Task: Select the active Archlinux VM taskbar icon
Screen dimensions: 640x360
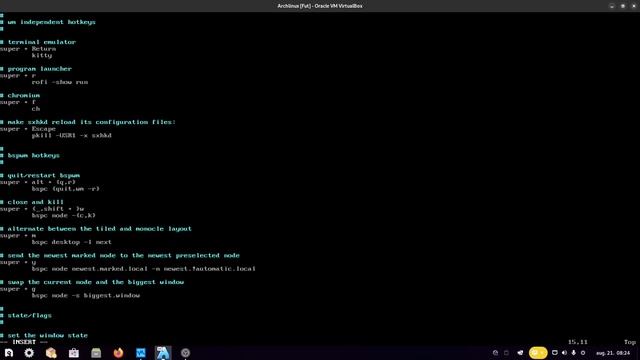Action: 163,353
